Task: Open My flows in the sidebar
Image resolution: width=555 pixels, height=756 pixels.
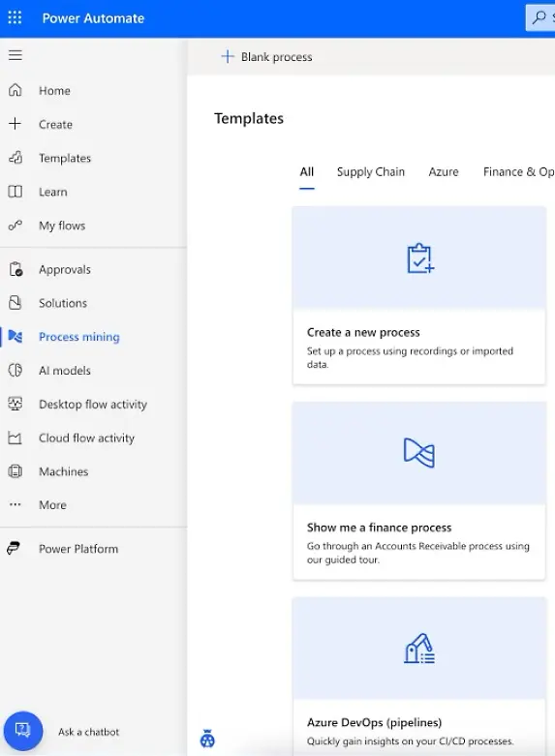Action: (x=62, y=226)
